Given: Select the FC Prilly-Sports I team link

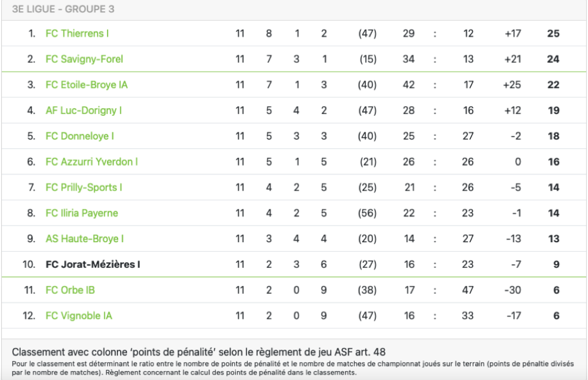Looking at the screenshot, I should click(x=84, y=188).
